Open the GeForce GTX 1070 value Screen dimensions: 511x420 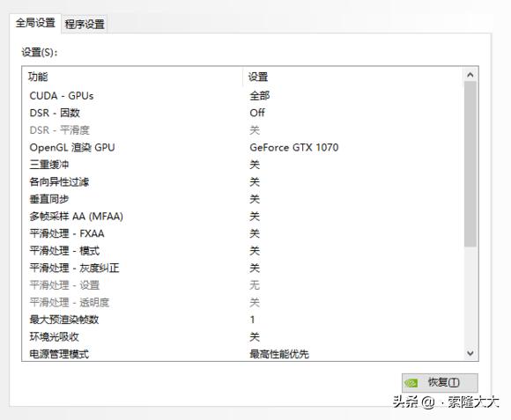[x=294, y=148]
